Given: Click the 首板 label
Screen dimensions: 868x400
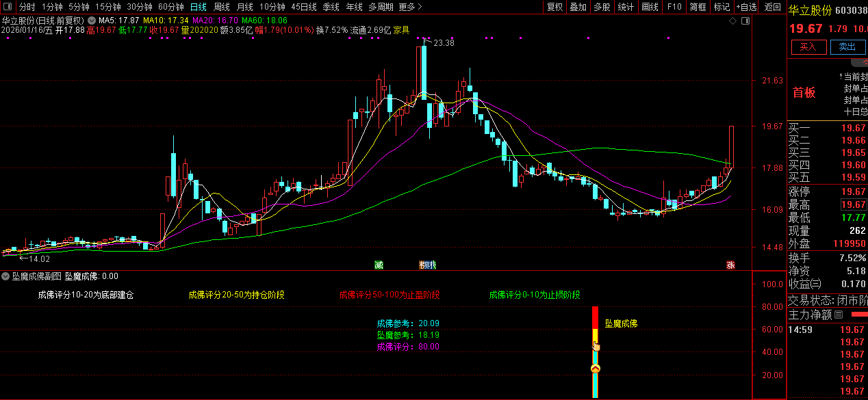Looking at the screenshot, I should [804, 92].
